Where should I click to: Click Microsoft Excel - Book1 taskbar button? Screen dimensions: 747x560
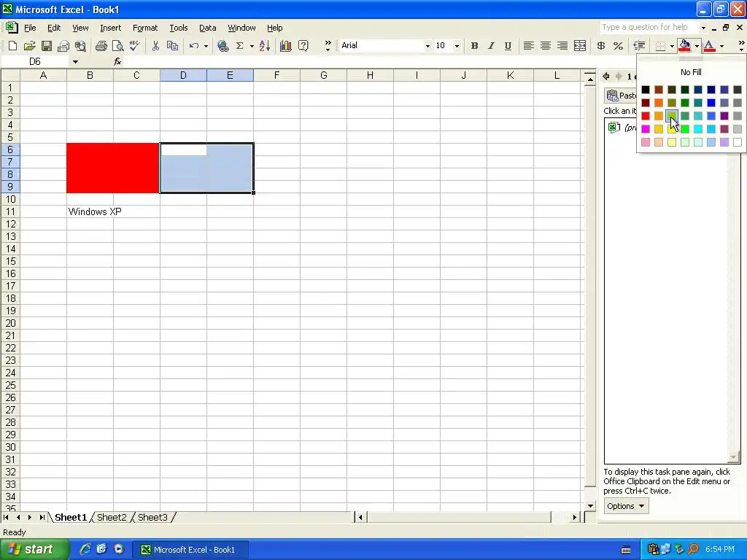click(x=189, y=550)
